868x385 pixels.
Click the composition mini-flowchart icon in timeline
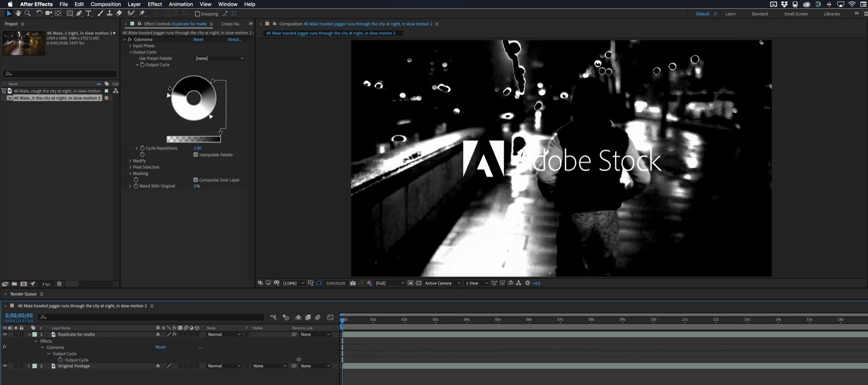(273, 318)
